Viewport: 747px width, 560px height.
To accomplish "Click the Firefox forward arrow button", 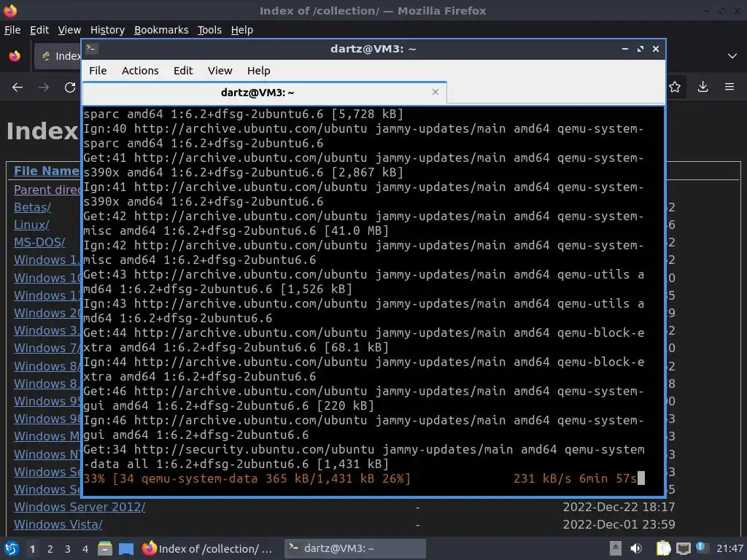I will point(43,87).
